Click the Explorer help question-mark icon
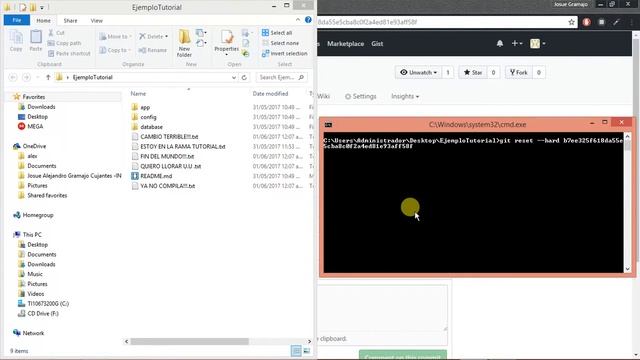This screenshot has width=640, height=360. pyautogui.click(x=308, y=20)
